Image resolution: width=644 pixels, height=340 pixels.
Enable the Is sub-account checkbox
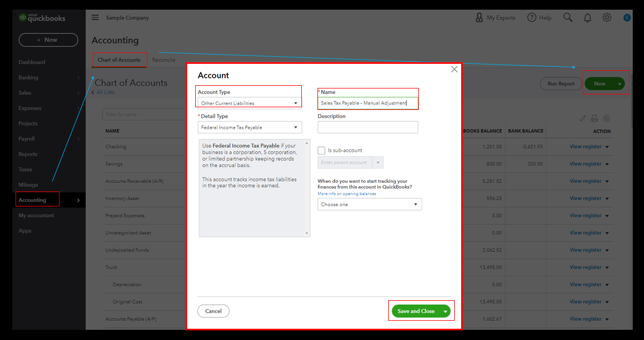(322, 151)
